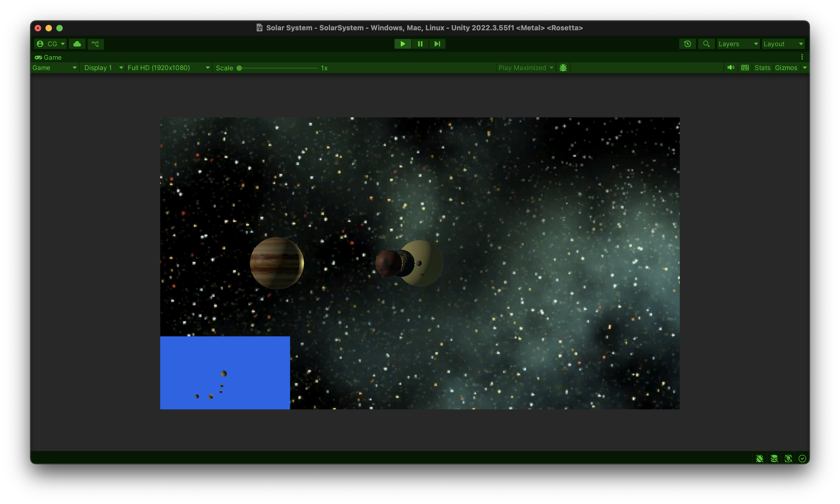Viewport: 840px width, 504px height.
Task: Click the Pause button in the toolbar
Action: 420,44
